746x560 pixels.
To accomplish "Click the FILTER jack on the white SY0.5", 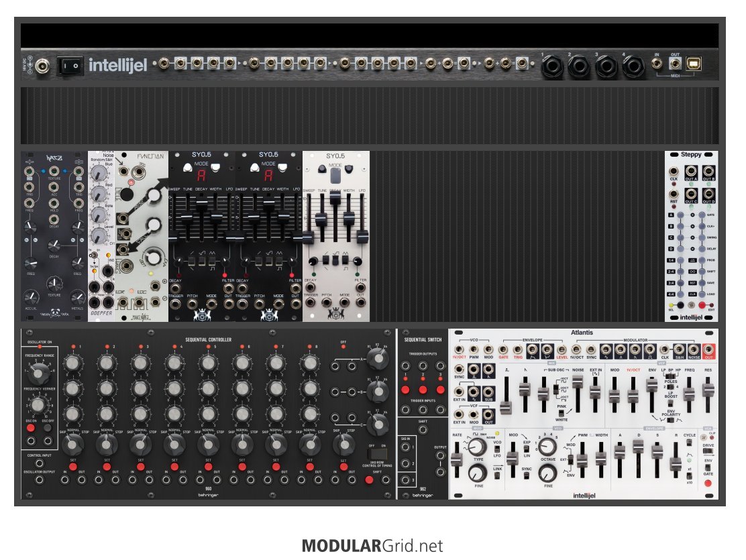I will 361,288.
